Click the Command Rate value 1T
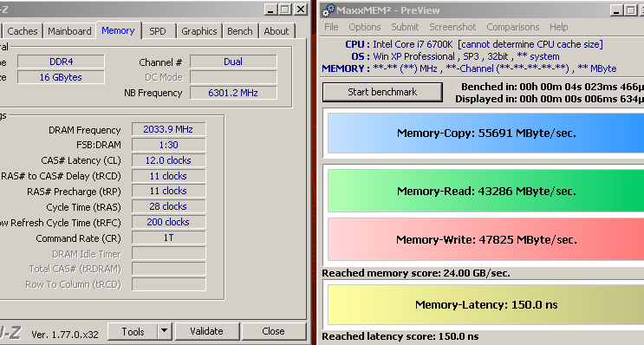This screenshot has height=345, width=644. pos(168,238)
